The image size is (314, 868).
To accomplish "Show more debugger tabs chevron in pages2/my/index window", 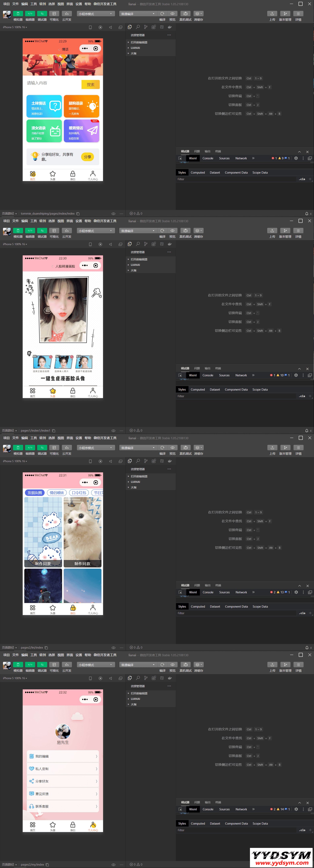I will (253, 809).
